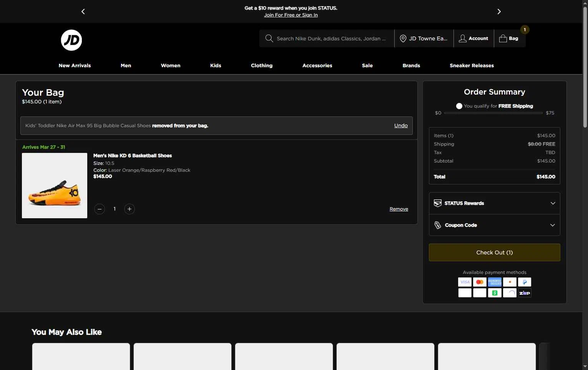Click the Mastercard payment icon
This screenshot has width=588, height=370.
click(480, 282)
